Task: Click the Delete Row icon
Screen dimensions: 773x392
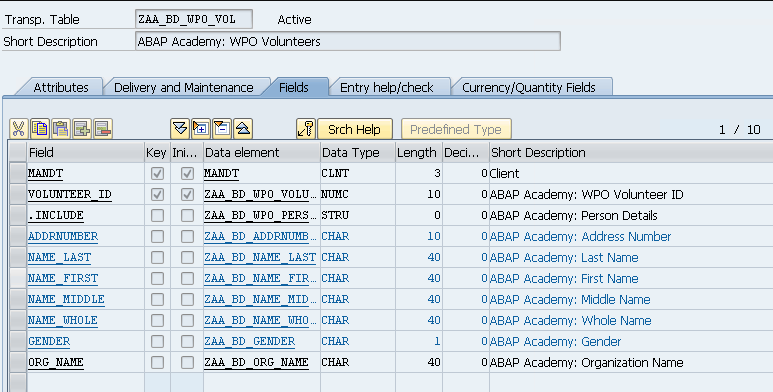Action: (104, 129)
